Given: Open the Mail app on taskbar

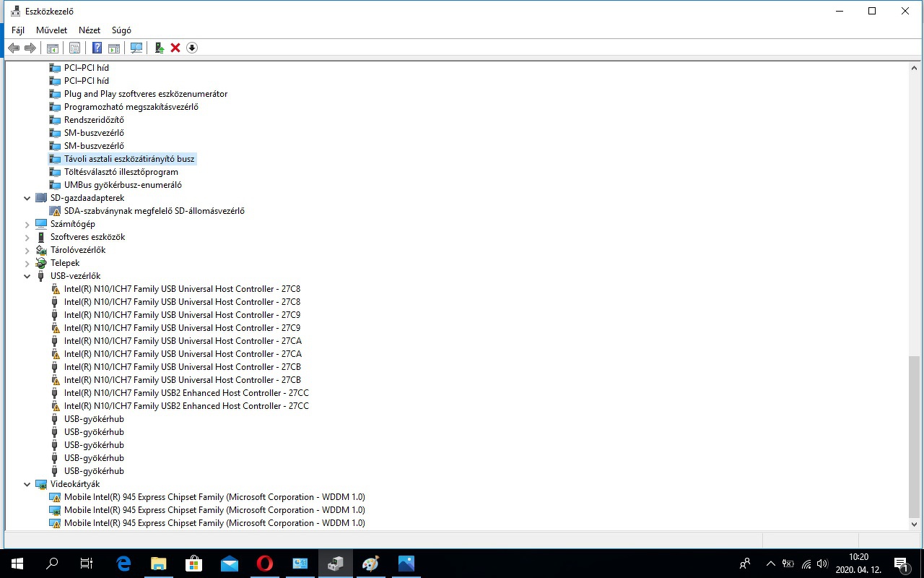Looking at the screenshot, I should point(230,564).
